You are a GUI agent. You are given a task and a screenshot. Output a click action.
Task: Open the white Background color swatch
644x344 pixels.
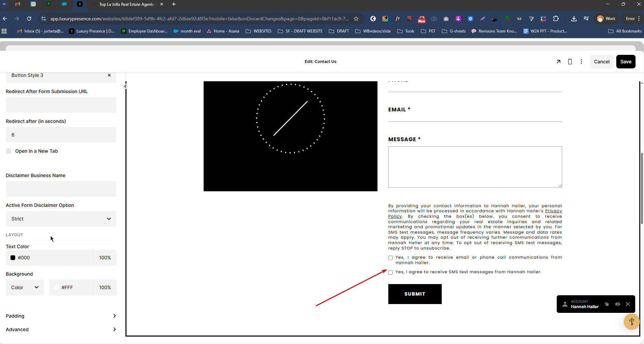[x=56, y=287]
